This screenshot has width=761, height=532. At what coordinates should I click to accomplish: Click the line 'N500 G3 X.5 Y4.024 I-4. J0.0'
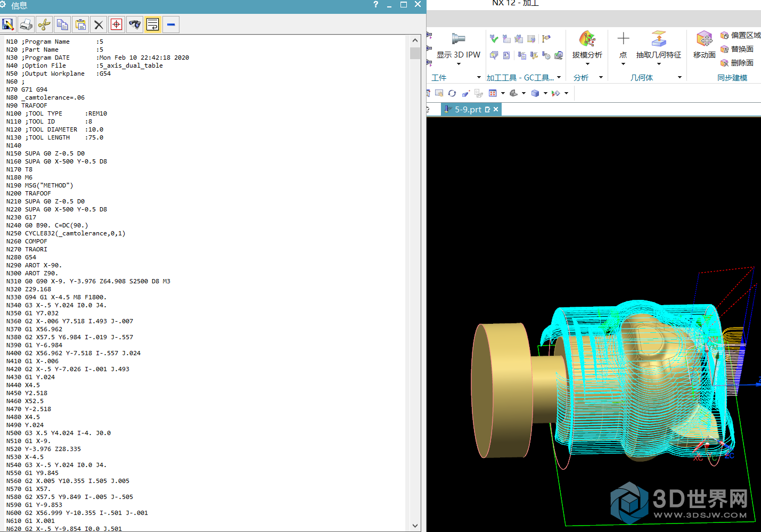tap(59, 433)
